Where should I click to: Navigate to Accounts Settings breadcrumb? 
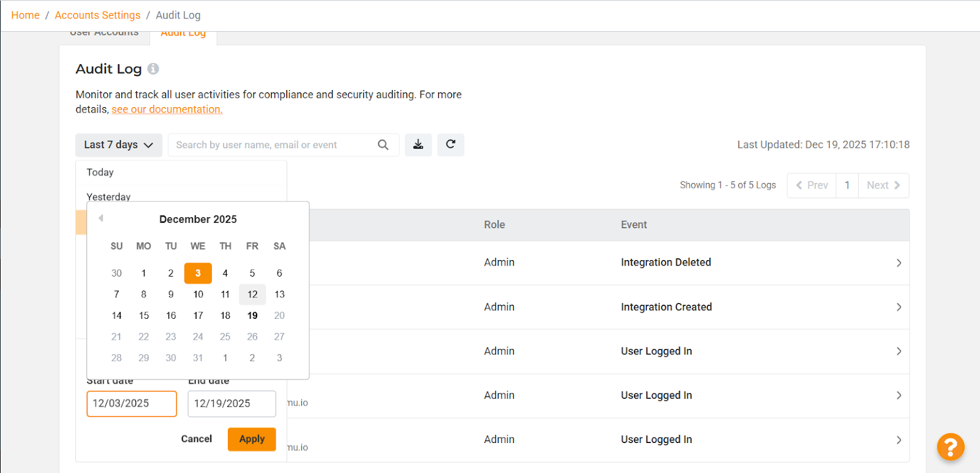(97, 15)
